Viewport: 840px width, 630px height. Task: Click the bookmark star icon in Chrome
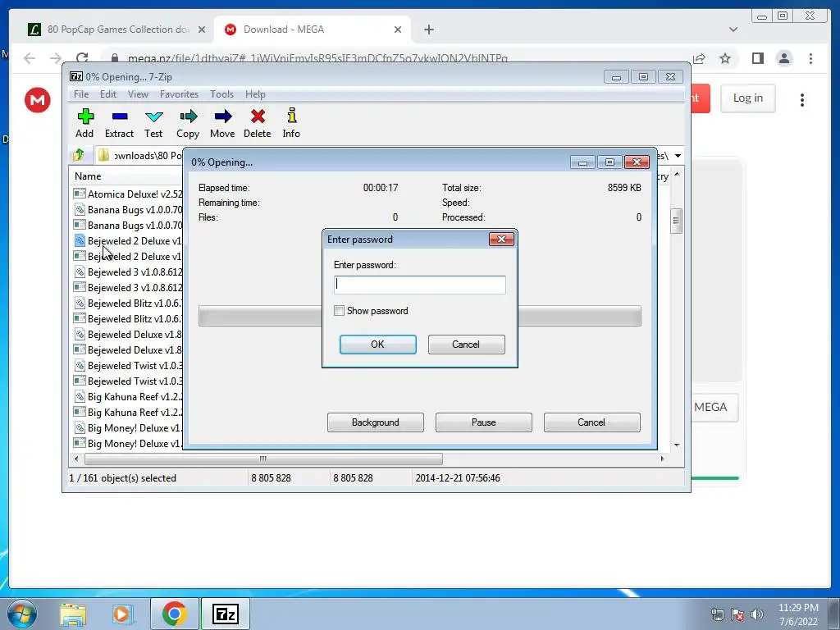click(x=725, y=58)
